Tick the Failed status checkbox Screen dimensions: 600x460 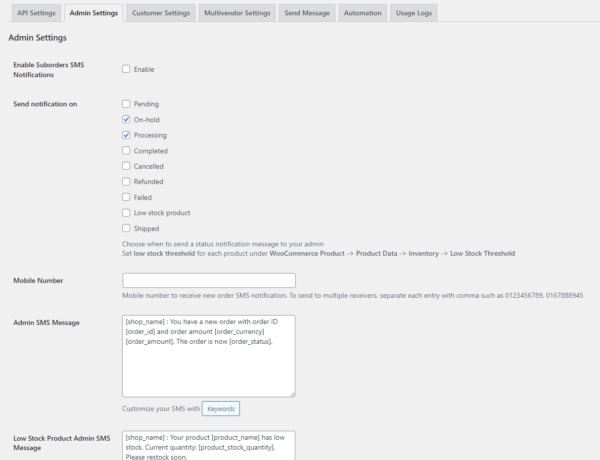click(x=126, y=197)
